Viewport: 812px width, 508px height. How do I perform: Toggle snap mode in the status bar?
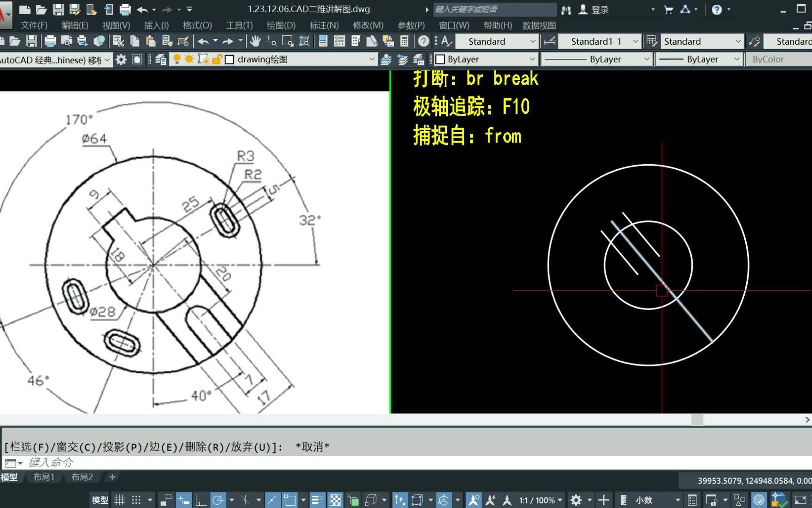136,500
